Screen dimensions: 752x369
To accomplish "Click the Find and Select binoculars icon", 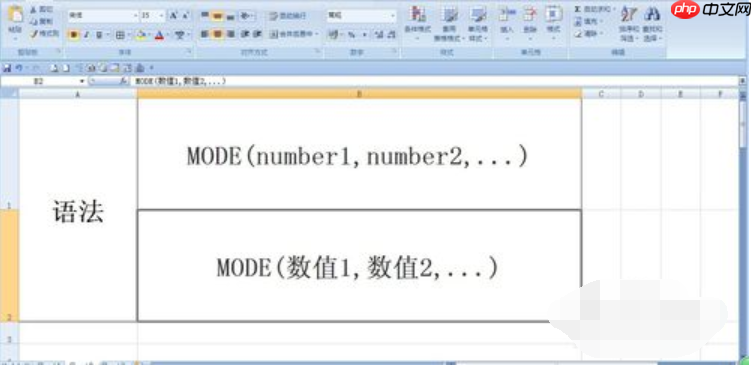I will (x=652, y=14).
